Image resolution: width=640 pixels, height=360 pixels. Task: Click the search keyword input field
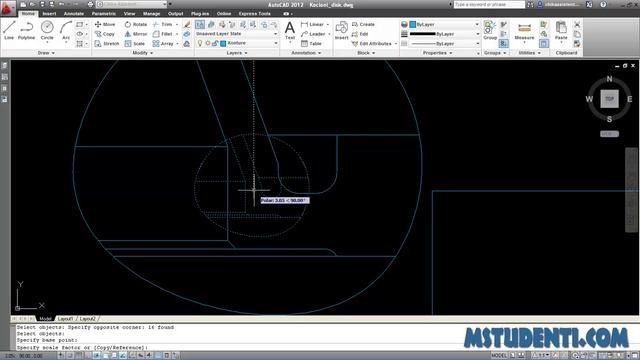click(489, 4)
